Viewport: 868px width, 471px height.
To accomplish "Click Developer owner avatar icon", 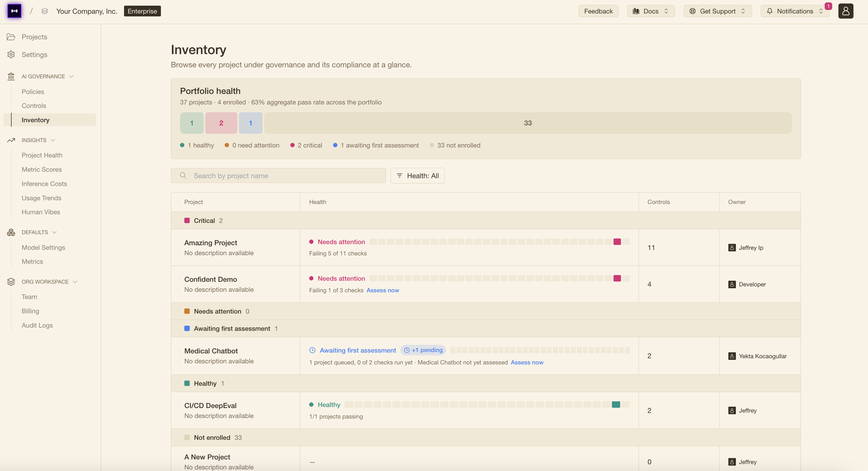I will pos(732,284).
